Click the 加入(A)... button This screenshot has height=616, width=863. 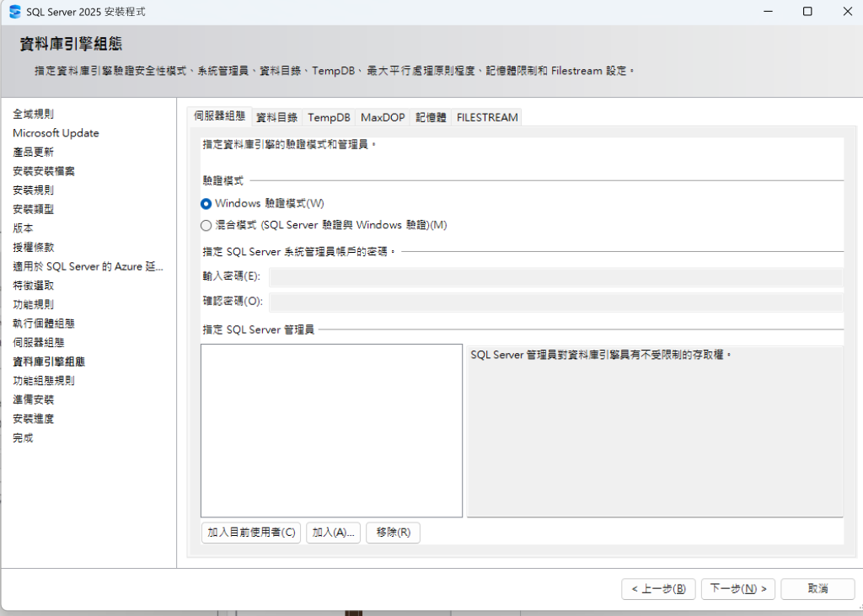click(x=333, y=533)
